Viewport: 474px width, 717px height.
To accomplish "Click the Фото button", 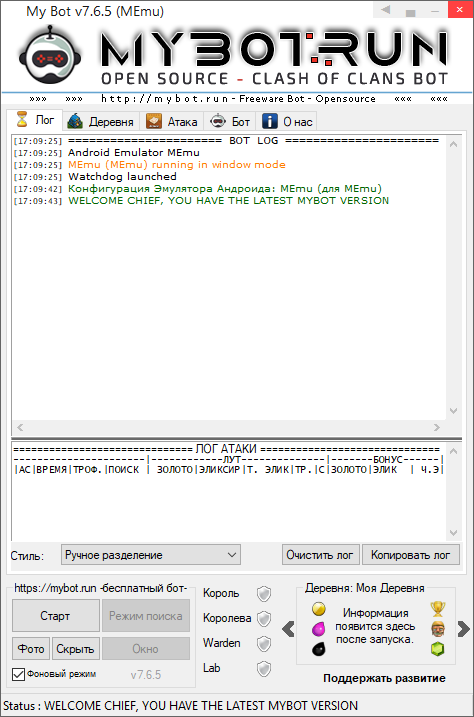I will click(31, 648).
